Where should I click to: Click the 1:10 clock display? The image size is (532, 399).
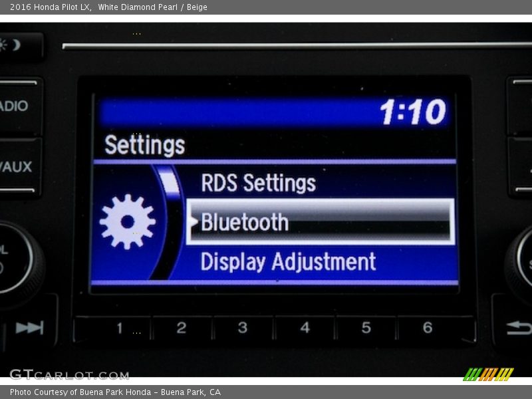click(x=413, y=112)
